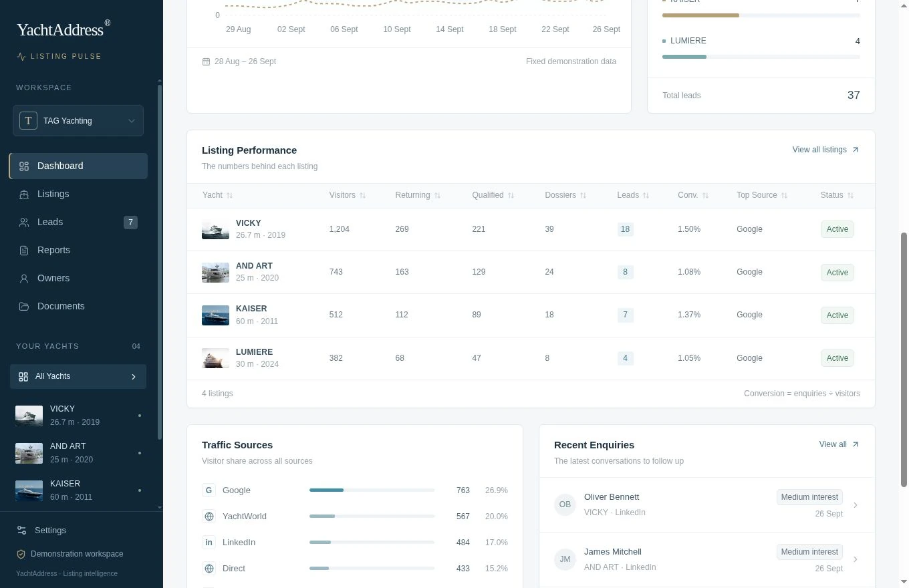Click the Leads count badge 7
The height and width of the screenshot is (588, 909).
(130, 223)
